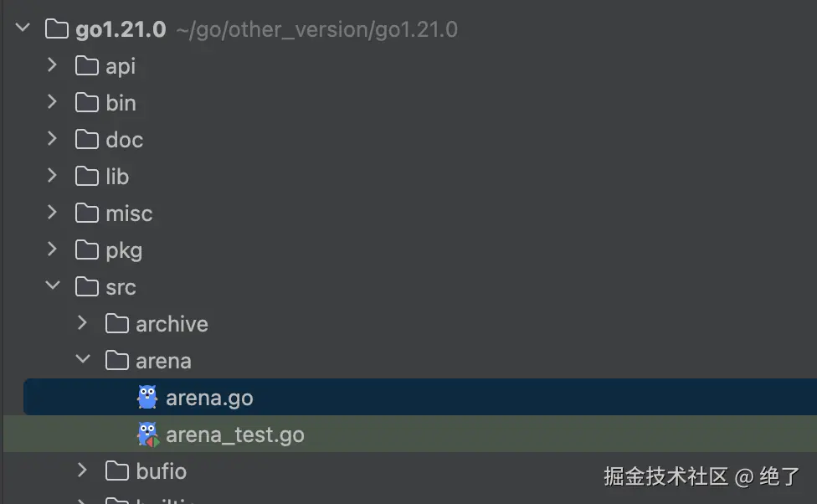Click the bufio folder icon

click(x=117, y=471)
